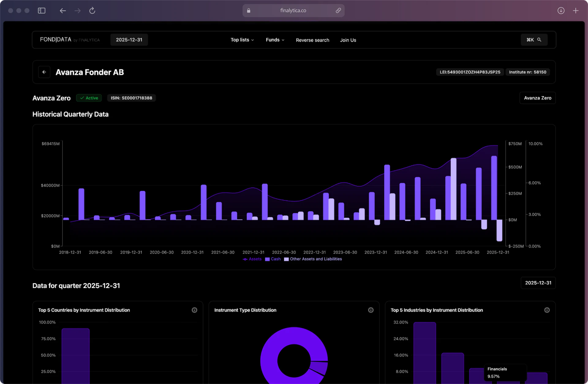This screenshot has width=588, height=384.
Task: Toggle the browser sidebar icon
Action: 42,11
